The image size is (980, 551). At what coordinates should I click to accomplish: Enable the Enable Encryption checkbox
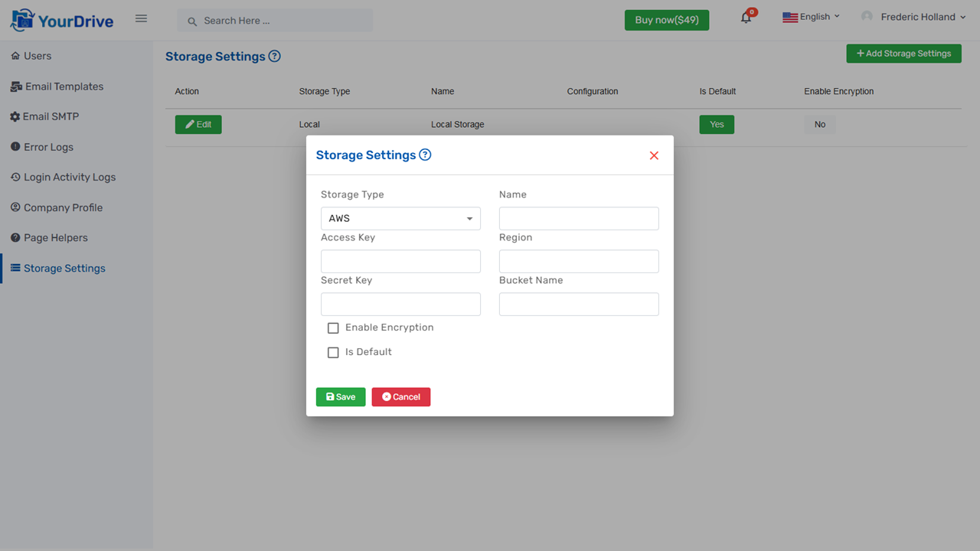point(333,328)
